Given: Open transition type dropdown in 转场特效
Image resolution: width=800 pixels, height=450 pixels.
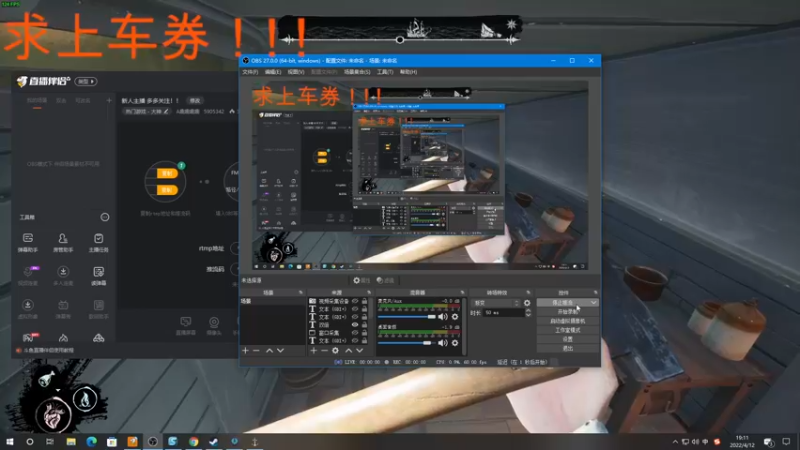Looking at the screenshot, I should point(495,303).
